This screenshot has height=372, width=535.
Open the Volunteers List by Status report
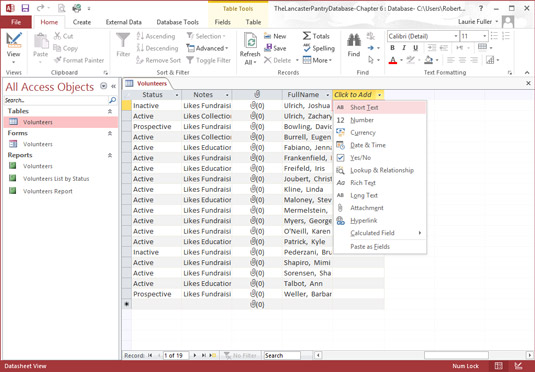point(56,179)
